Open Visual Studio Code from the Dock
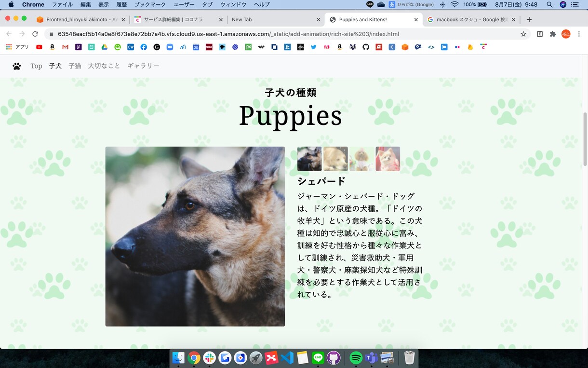Screen dimensions: 588x368 coord(287,357)
